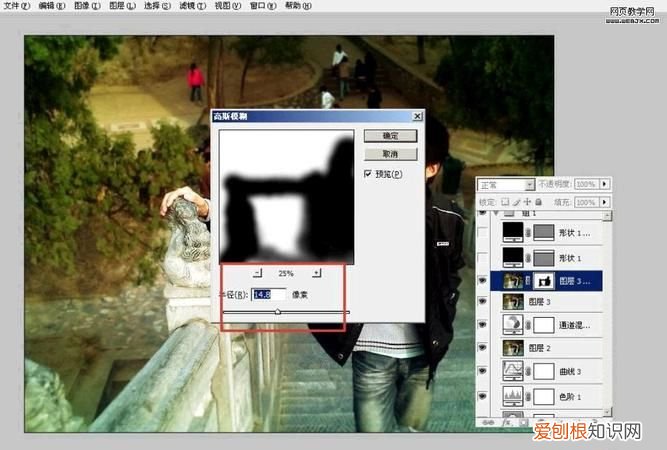Click layers panel scroll up arrow
Image resolution: width=667 pixels, height=450 pixels.
pyautogui.click(x=607, y=216)
